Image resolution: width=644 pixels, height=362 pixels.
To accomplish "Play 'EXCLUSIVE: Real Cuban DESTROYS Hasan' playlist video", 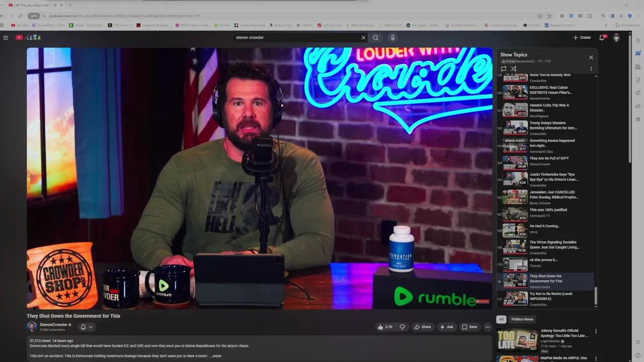I will (546, 93).
